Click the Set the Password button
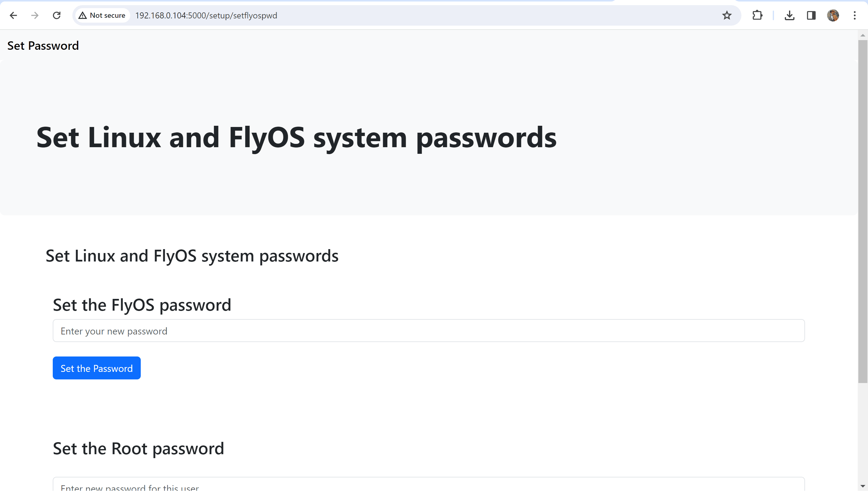The image size is (868, 491). pyautogui.click(x=97, y=368)
